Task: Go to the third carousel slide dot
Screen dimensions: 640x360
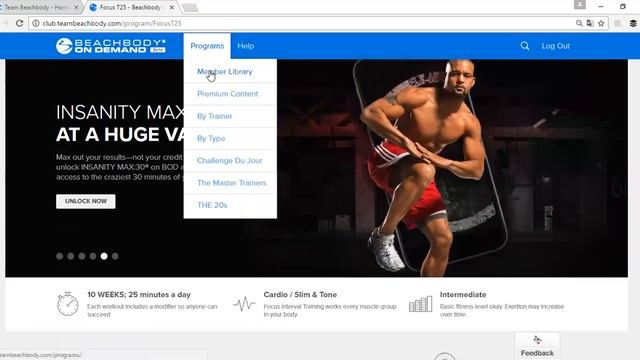Action: [x=82, y=256]
